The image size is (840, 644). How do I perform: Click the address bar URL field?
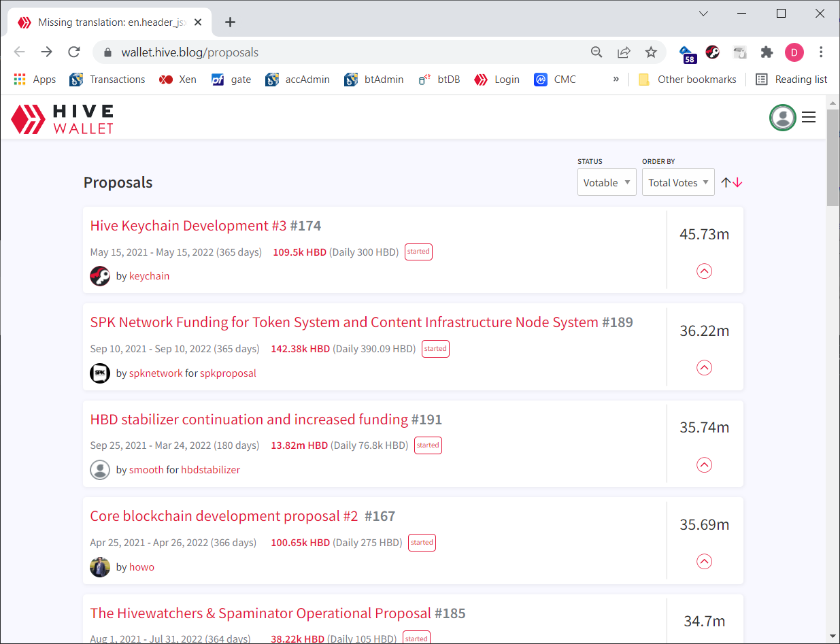pos(340,52)
